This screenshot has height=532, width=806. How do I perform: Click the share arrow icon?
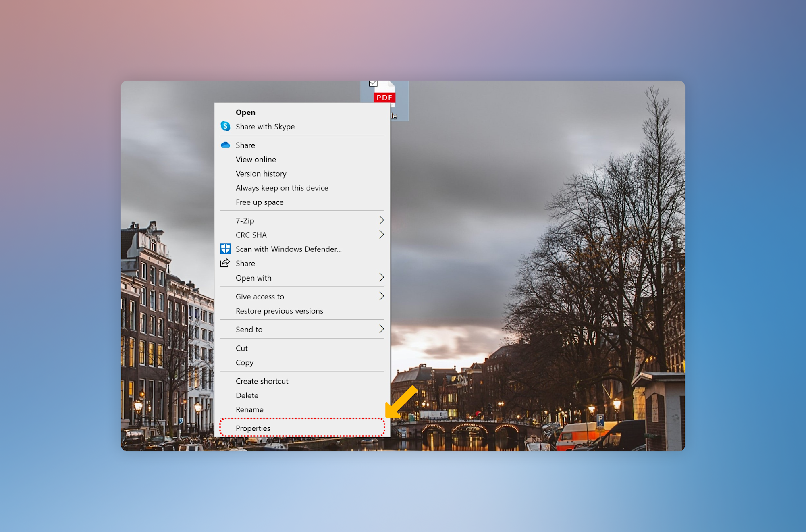click(x=225, y=263)
